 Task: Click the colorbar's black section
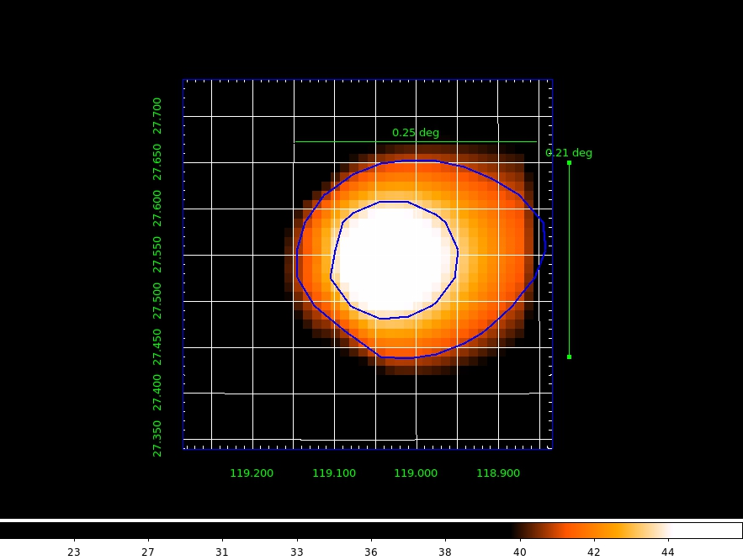pos(256,531)
